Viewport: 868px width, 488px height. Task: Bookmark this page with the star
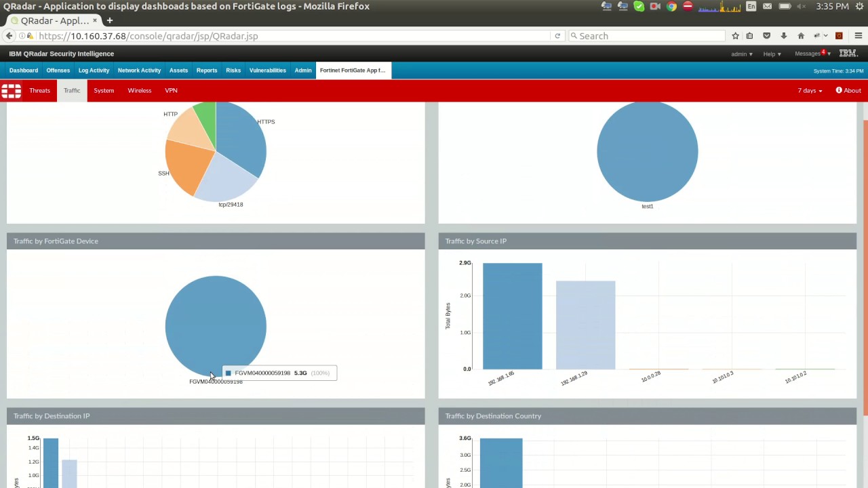(x=735, y=36)
